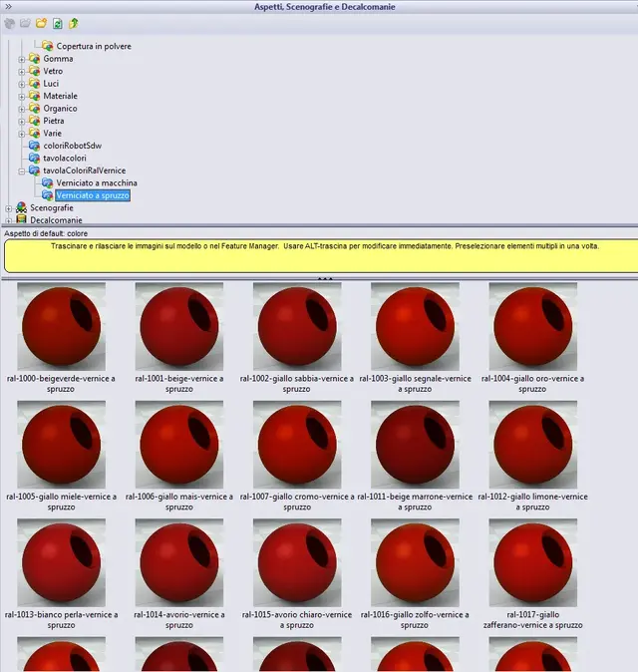Select the ral-1015-avorio chiaro thumbnail

[x=297, y=562]
